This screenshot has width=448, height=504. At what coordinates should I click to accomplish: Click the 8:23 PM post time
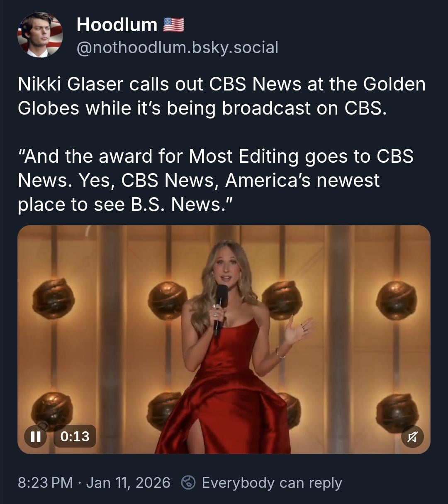[x=45, y=483]
